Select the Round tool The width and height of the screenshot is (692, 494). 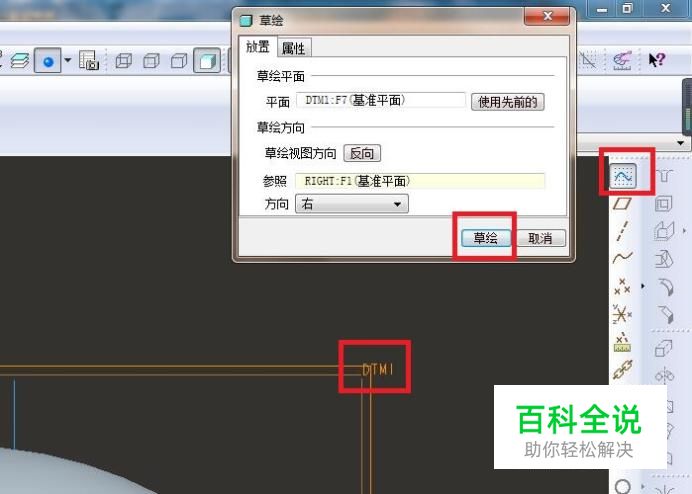point(666,287)
